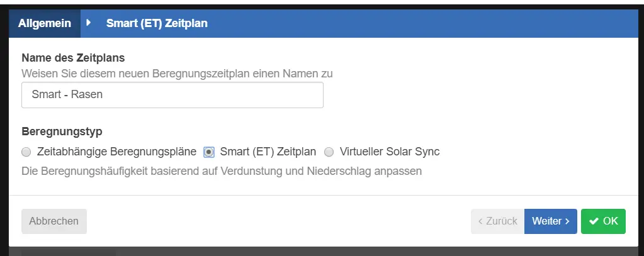The image size is (644, 256).
Task: Go back with the Zurück button
Action: click(497, 221)
